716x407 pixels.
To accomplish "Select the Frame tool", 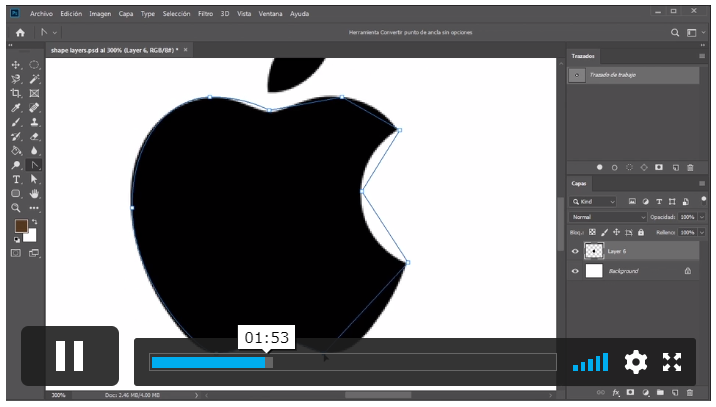I will pos(34,93).
